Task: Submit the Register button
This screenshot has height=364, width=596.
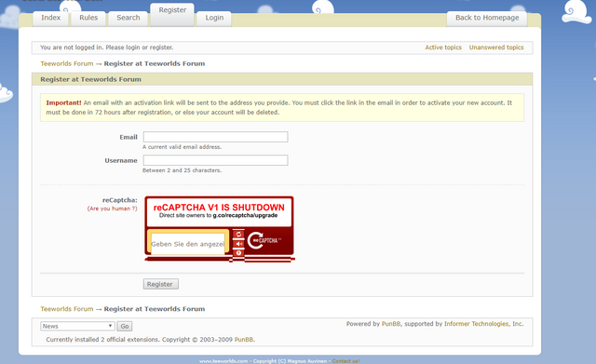Action: 160,284
